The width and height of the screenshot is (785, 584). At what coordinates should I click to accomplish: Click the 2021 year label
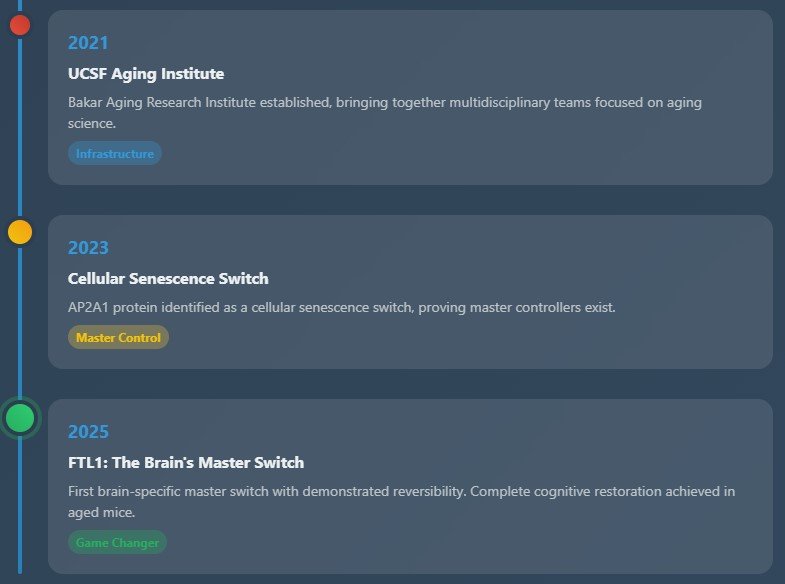click(88, 43)
